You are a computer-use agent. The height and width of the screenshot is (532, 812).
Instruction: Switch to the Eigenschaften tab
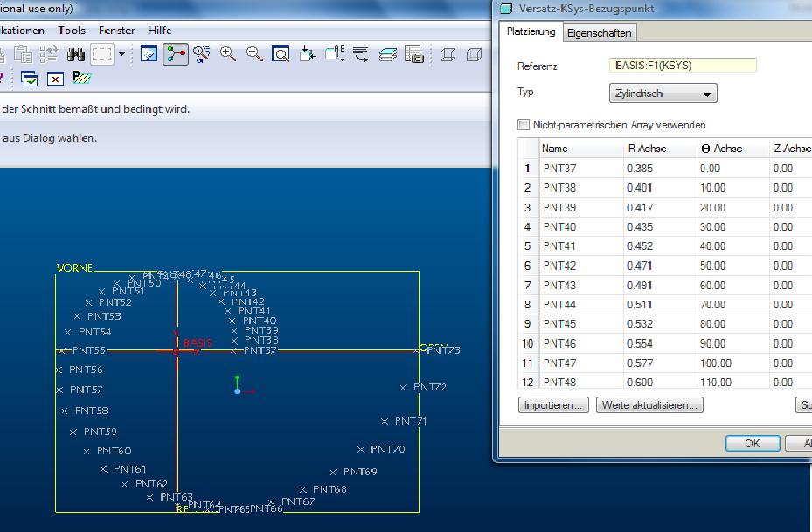point(599,33)
